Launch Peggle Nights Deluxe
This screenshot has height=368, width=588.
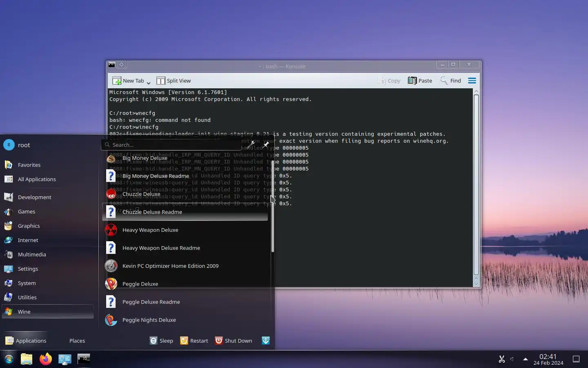pyautogui.click(x=186, y=320)
